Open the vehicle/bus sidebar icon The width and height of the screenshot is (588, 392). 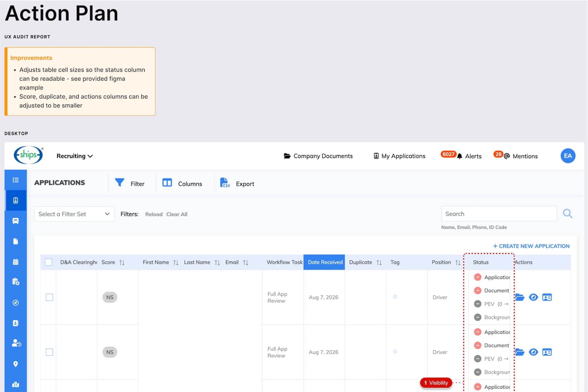[x=15, y=221]
